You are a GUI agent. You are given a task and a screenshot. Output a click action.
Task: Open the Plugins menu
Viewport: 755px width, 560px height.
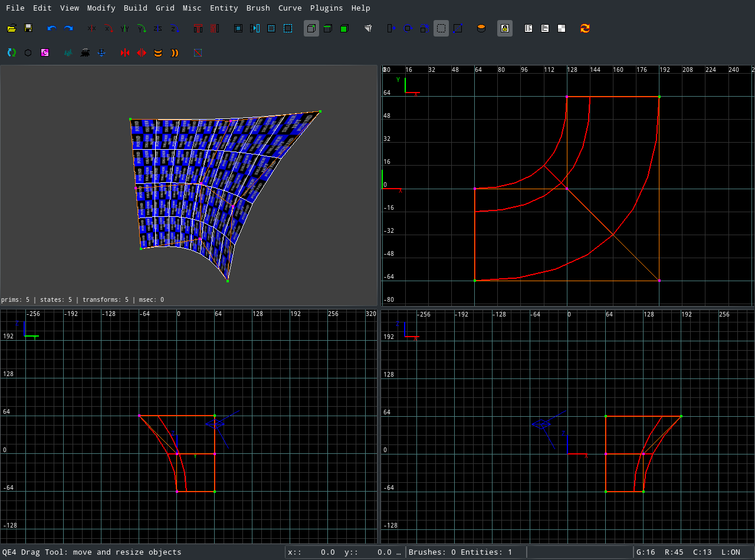[326, 8]
